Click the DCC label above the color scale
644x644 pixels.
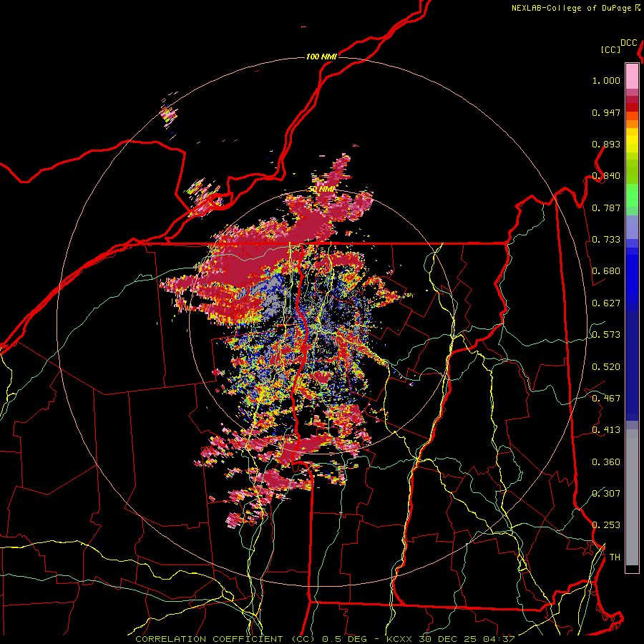click(629, 43)
